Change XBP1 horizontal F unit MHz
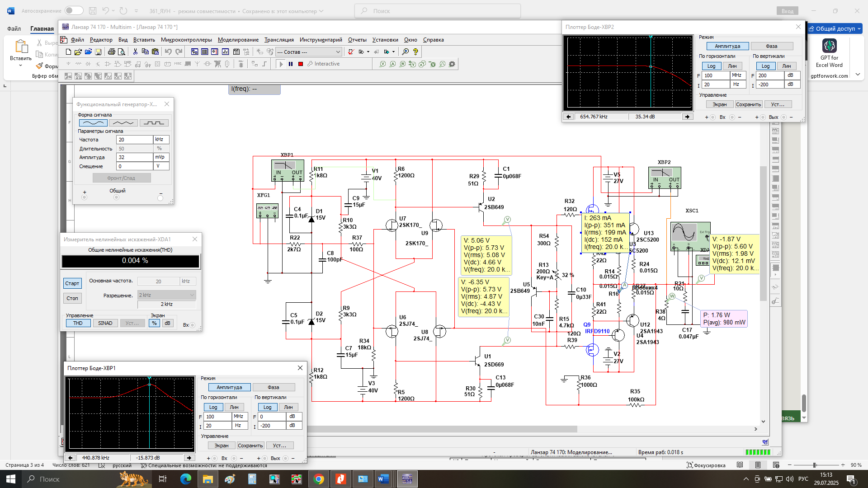The height and width of the screenshot is (488, 868). (x=240, y=417)
